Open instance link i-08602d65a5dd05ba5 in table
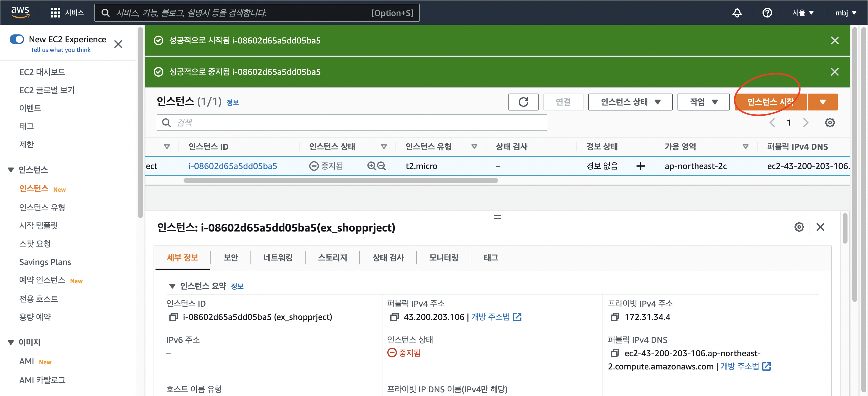The image size is (868, 396). click(232, 166)
